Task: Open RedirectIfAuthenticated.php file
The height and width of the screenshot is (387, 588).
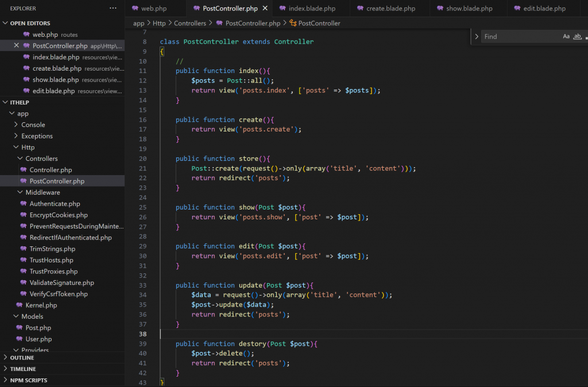Action: coord(62,237)
